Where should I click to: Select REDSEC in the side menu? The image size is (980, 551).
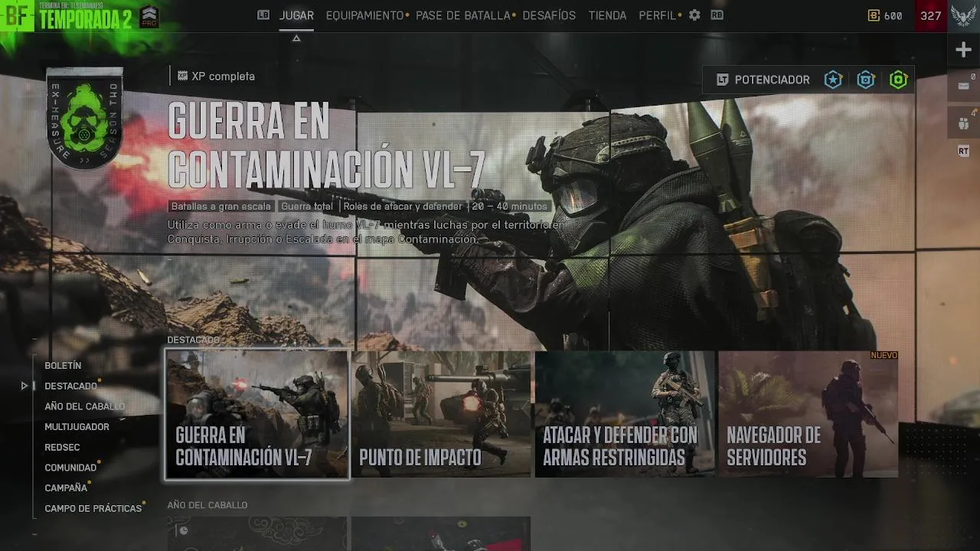click(62, 447)
